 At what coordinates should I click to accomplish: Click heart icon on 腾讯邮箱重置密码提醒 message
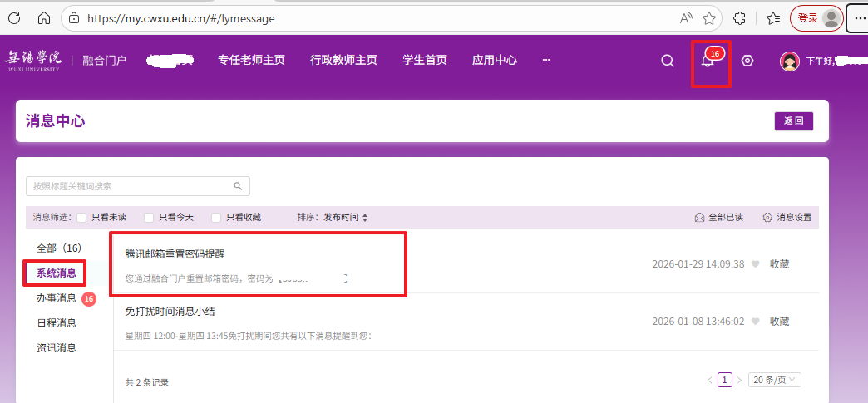coord(755,264)
